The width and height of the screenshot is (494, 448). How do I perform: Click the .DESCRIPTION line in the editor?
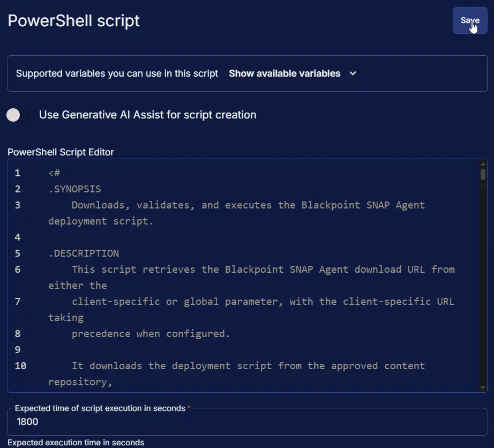(84, 253)
